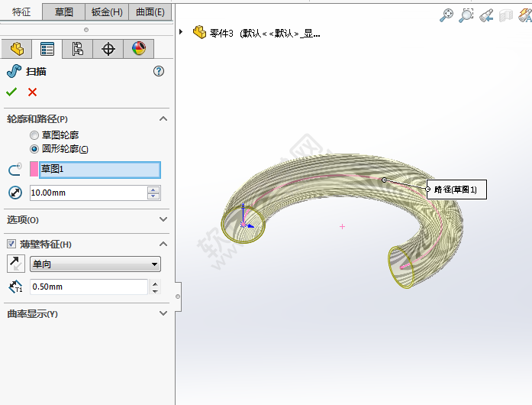Click the Zoom to Area icon
This screenshot has width=532, height=405.
click(466, 15)
